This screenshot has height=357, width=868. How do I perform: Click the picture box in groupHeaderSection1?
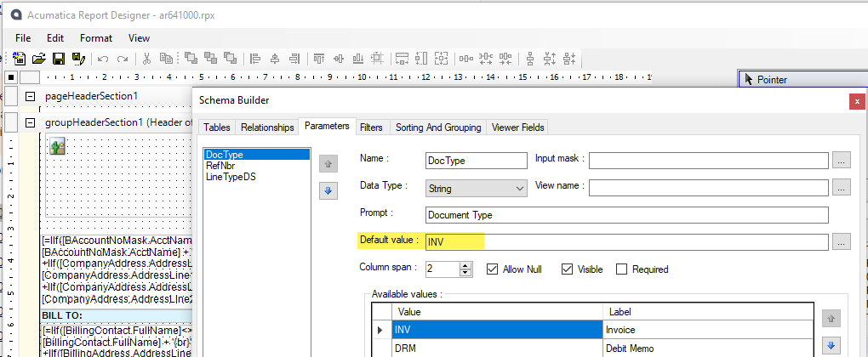coord(58,146)
